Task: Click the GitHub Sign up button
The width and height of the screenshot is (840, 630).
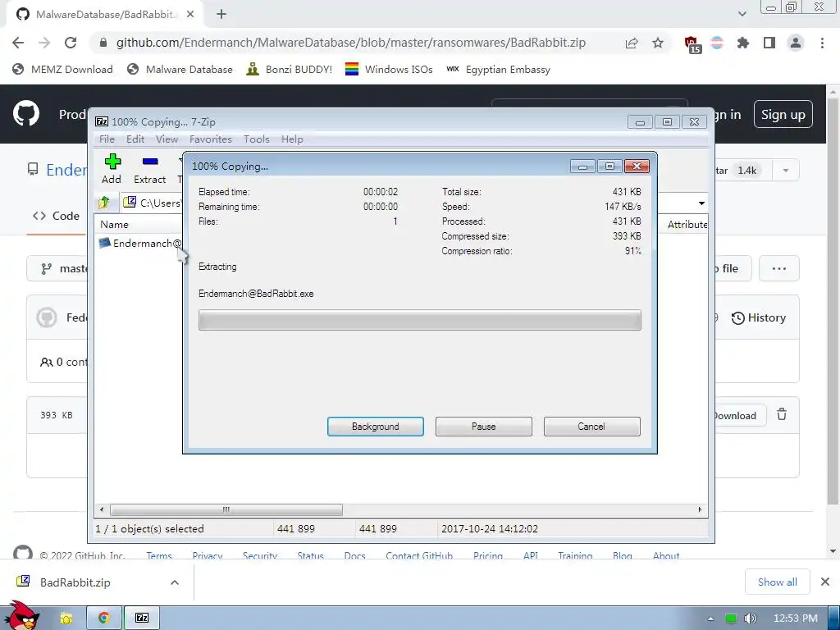Action: 783,115
